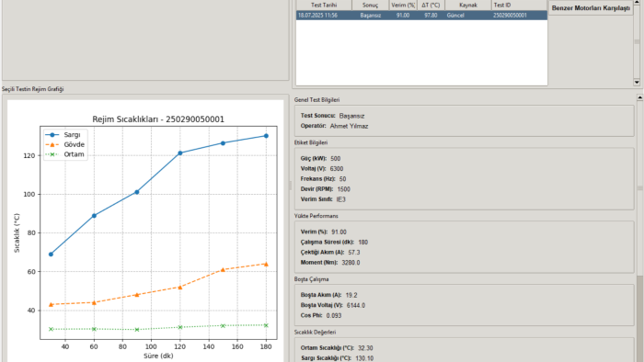Click the Çektiği Akım value 57.3
The height and width of the screenshot is (362, 644).
[x=354, y=253]
